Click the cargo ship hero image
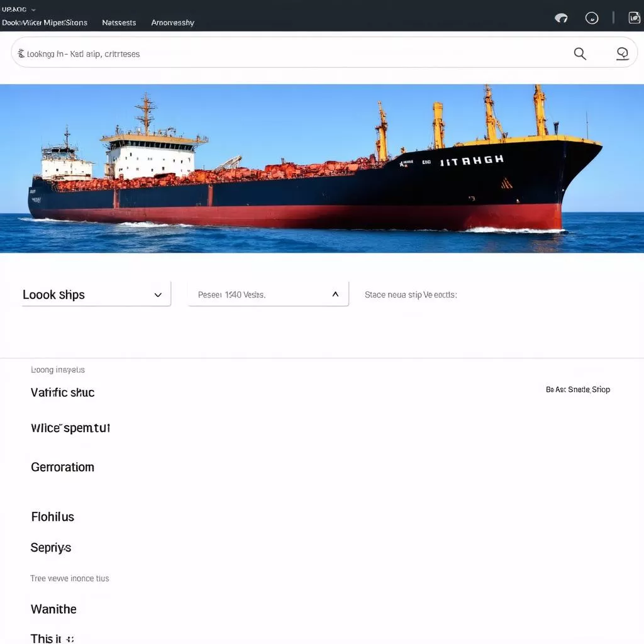This screenshot has width=644, height=644. coord(322,168)
